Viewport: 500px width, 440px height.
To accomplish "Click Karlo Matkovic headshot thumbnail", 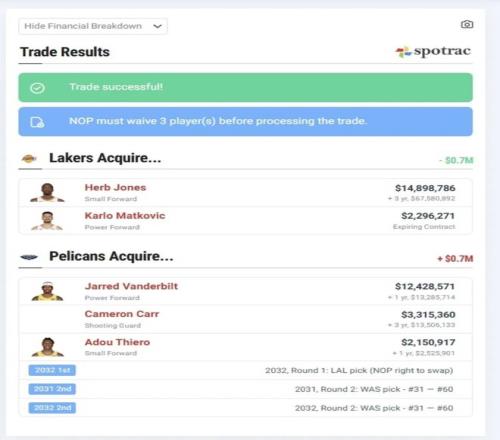I will (47, 221).
